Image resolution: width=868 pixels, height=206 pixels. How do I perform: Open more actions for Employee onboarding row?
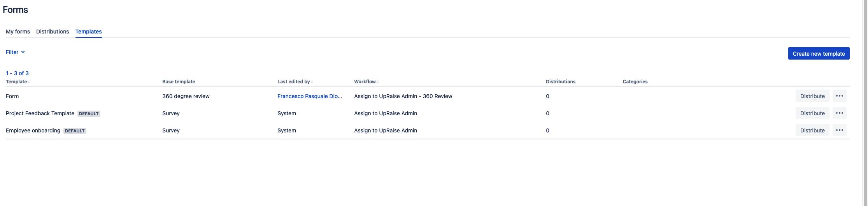839,130
